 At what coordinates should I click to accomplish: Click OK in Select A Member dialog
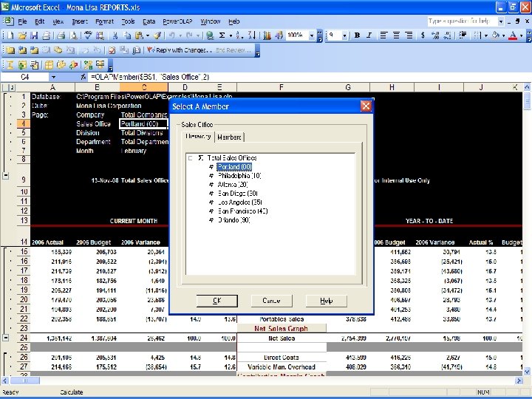click(216, 301)
